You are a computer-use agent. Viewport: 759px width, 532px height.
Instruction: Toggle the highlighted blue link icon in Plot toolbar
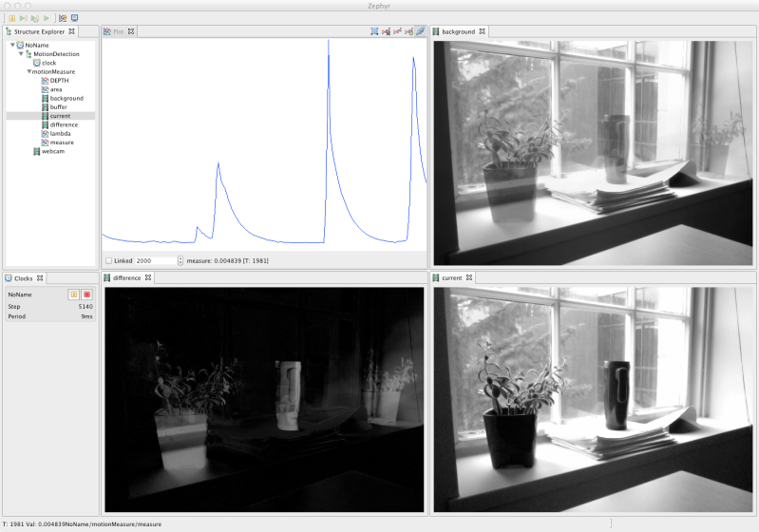click(420, 31)
